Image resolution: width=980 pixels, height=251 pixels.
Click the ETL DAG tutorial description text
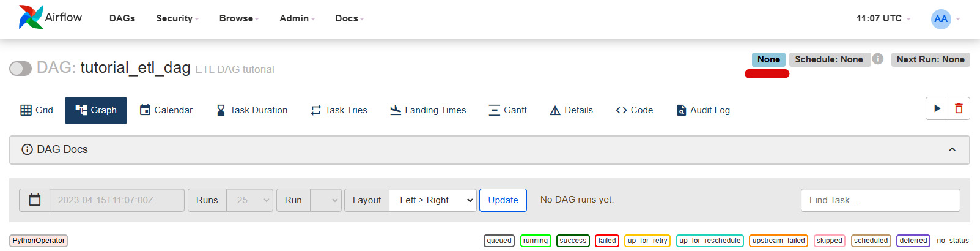click(x=235, y=70)
